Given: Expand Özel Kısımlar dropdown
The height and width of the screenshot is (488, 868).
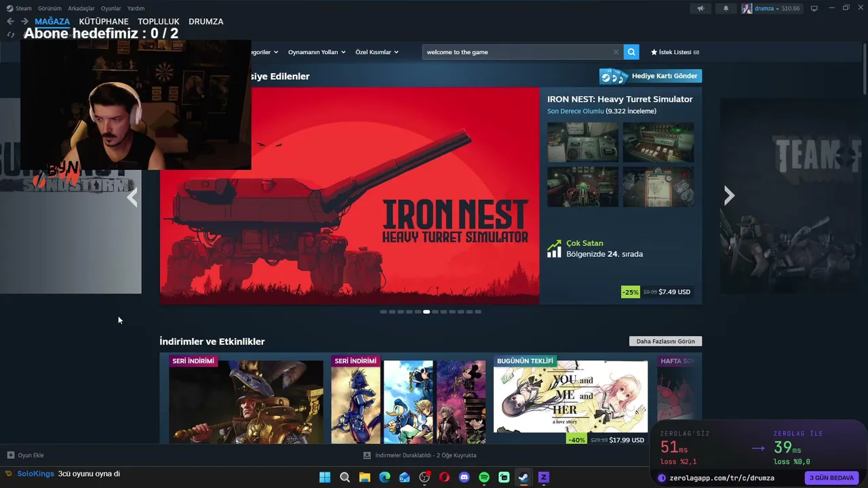Looking at the screenshot, I should [377, 52].
